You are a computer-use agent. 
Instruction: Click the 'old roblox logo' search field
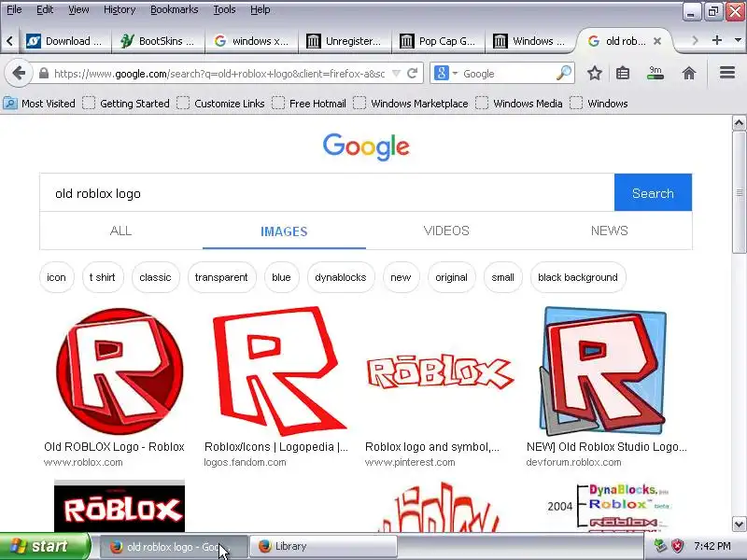[328, 193]
